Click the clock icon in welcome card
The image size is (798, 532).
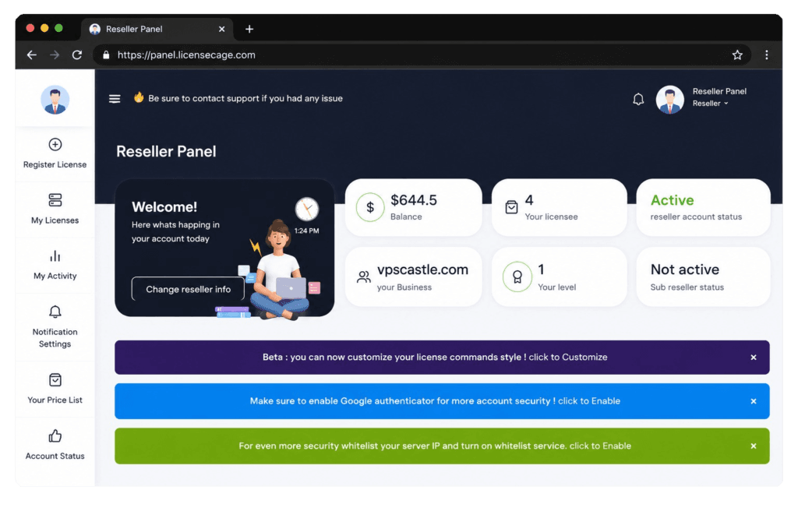[307, 209]
